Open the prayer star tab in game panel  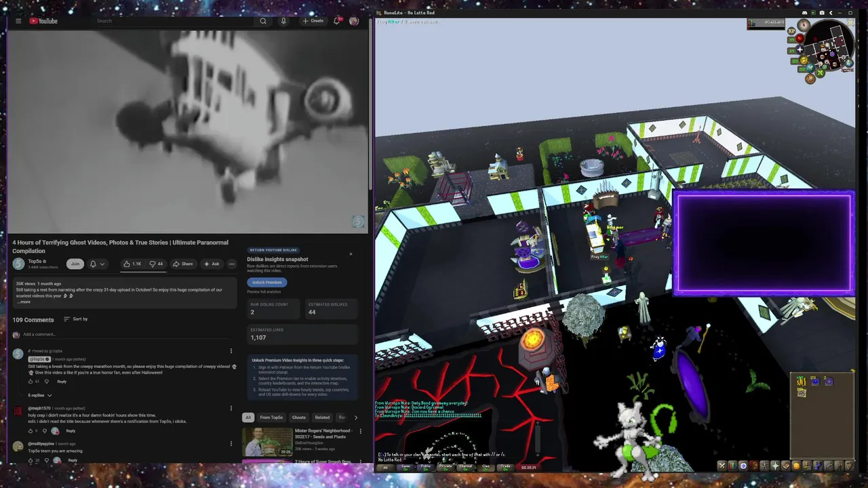click(x=776, y=466)
